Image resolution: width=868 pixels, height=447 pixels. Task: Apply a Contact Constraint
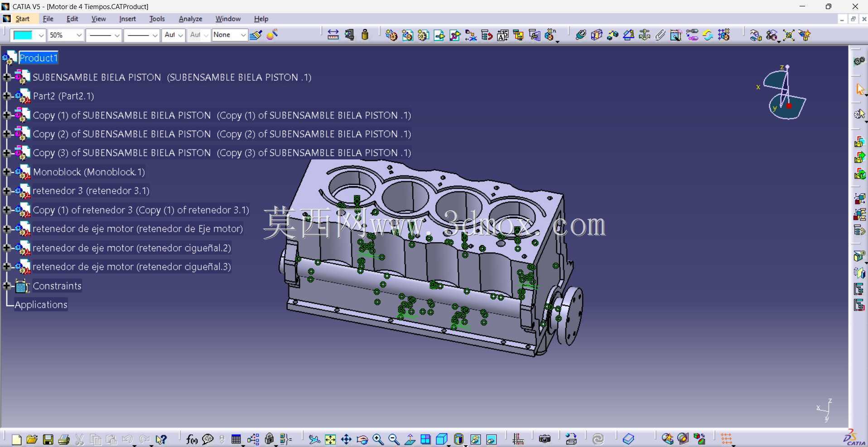pyautogui.click(x=597, y=35)
